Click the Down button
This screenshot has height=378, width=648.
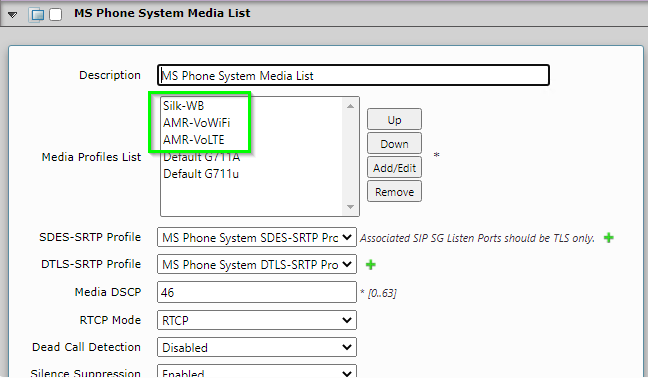pyautogui.click(x=394, y=144)
